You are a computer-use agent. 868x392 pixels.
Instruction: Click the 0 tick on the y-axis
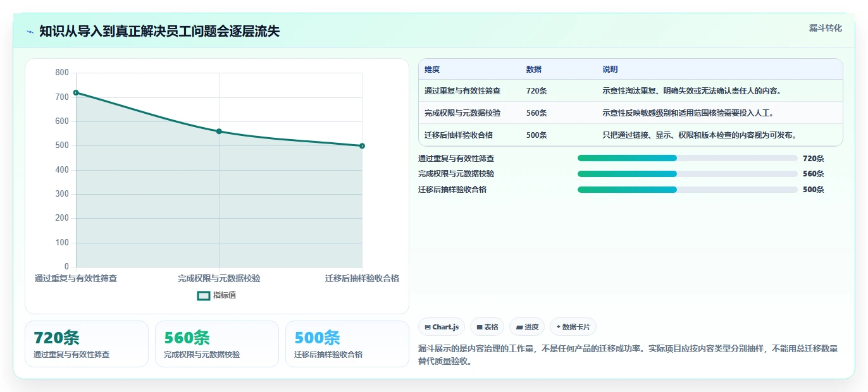point(66,267)
